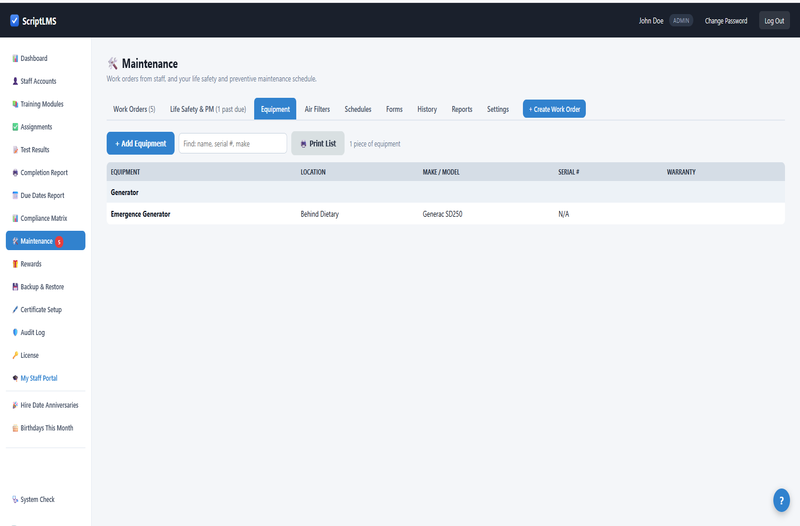Open the help question mark bubble
The width and height of the screenshot is (800, 526).
781,500
